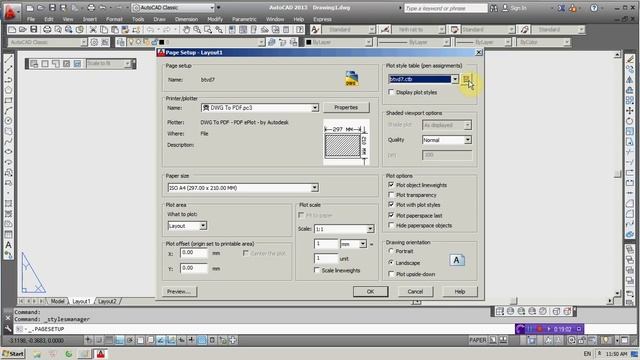Image resolution: width=640 pixels, height=360 pixels.
Task: Open the AutoCAD application menu button
Action: coord(10,11)
